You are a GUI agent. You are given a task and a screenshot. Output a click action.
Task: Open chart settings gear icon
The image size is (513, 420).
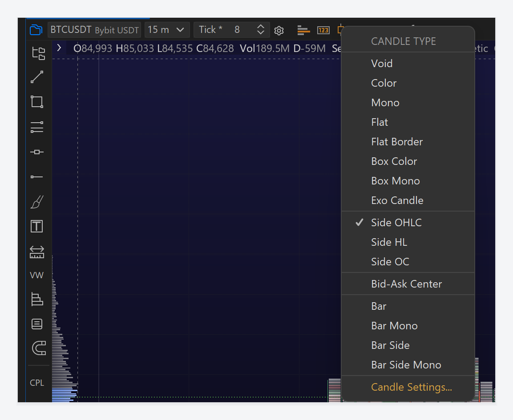(279, 31)
